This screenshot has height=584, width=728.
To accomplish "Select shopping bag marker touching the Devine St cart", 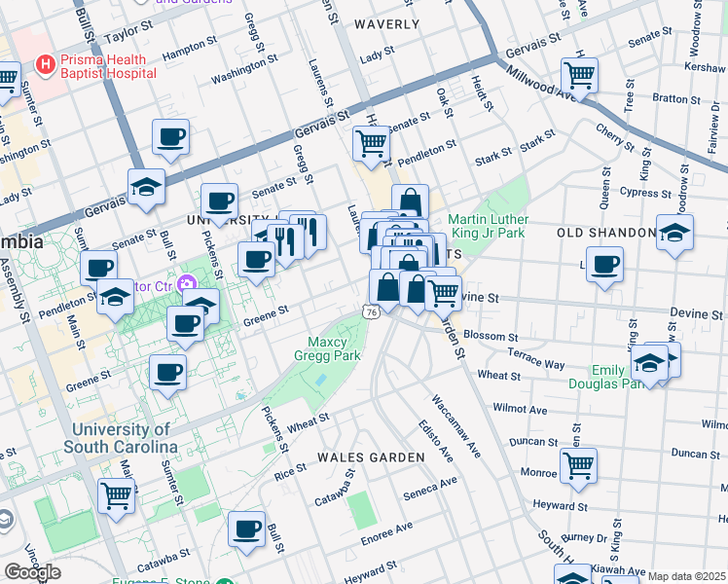I will [415, 293].
